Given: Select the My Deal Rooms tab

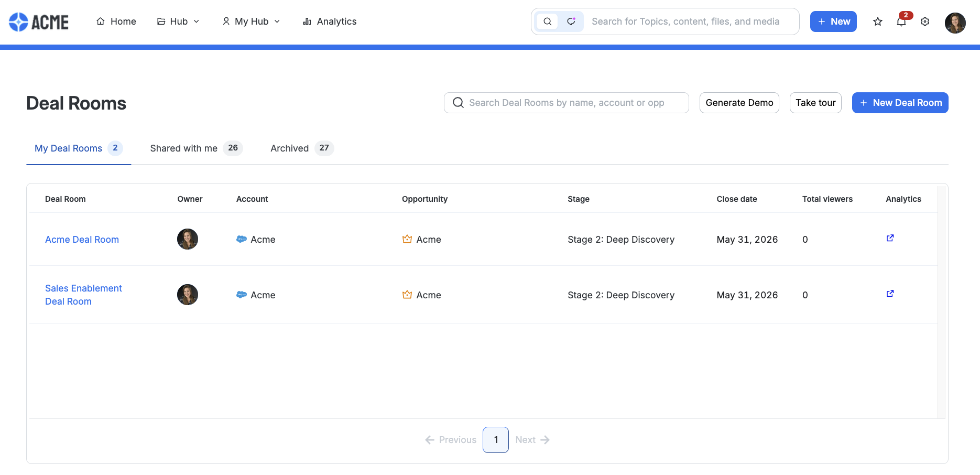Looking at the screenshot, I should click(79, 148).
